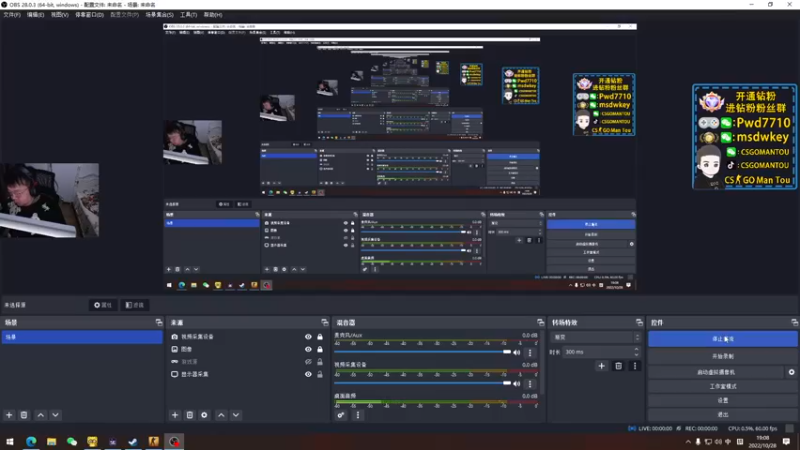Viewport: 800px width, 450px height.
Task: Delete the selected source with the Sources trash icon
Action: (190, 415)
